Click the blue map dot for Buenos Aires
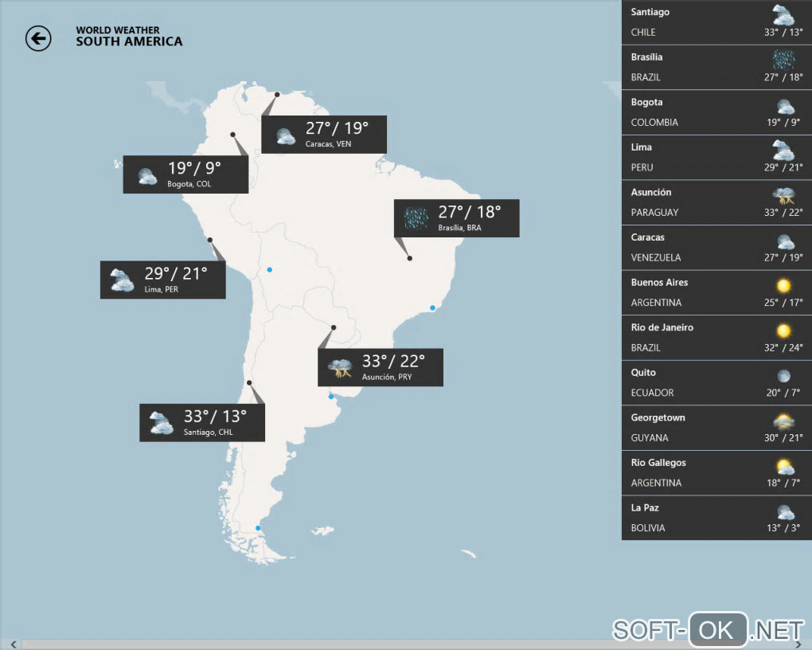 click(x=331, y=397)
